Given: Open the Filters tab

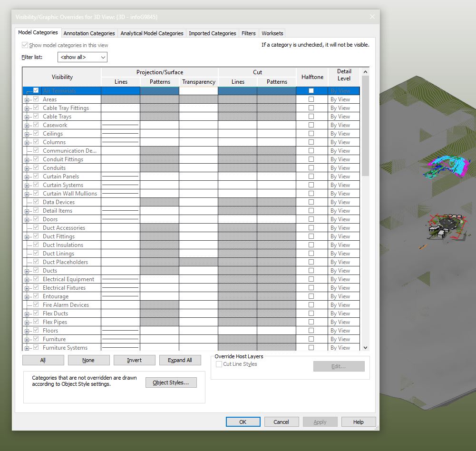Looking at the screenshot, I should (x=248, y=33).
